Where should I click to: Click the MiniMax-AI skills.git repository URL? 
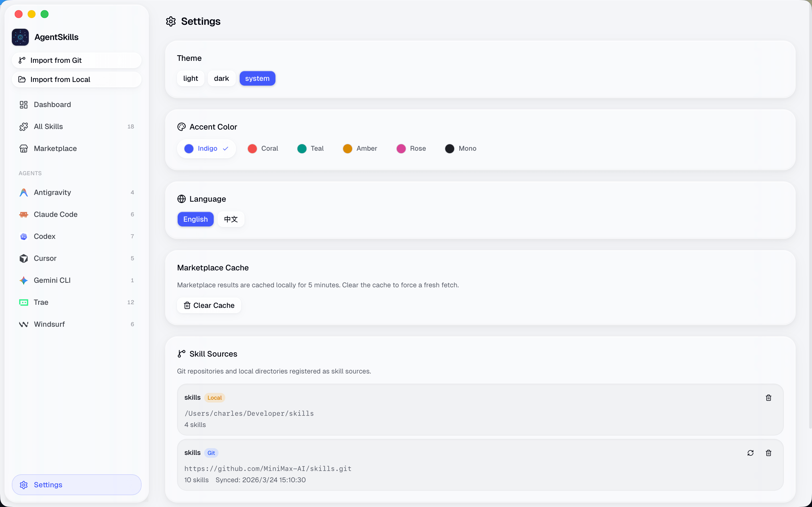pos(267,468)
